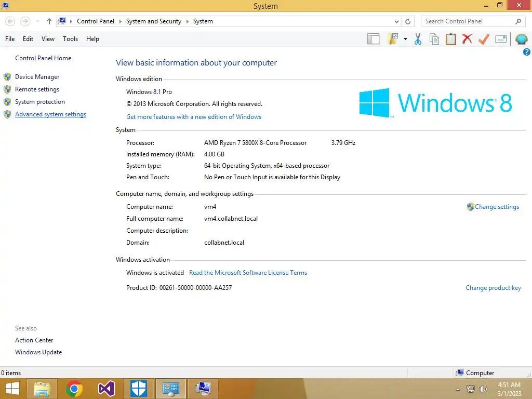The height and width of the screenshot is (399, 532).
Task: Click the 4.00 GB installed memory value
Action: (x=214, y=154)
